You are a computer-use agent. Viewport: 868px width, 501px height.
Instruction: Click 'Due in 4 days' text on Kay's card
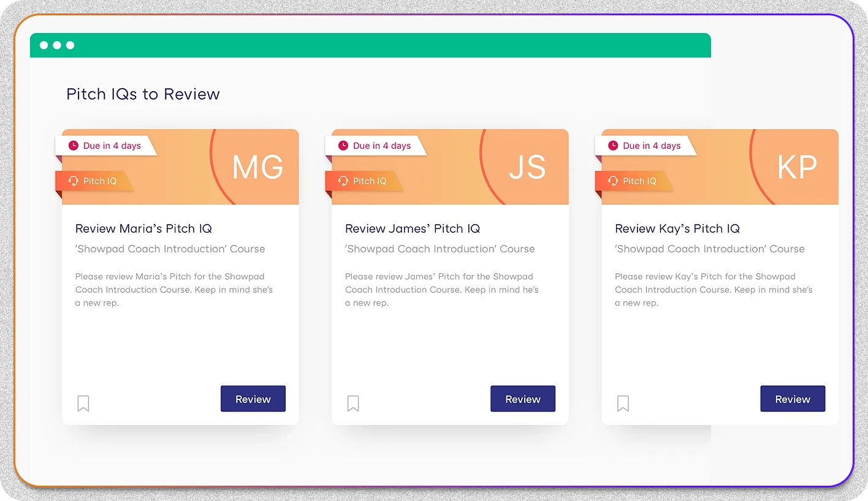[652, 146]
